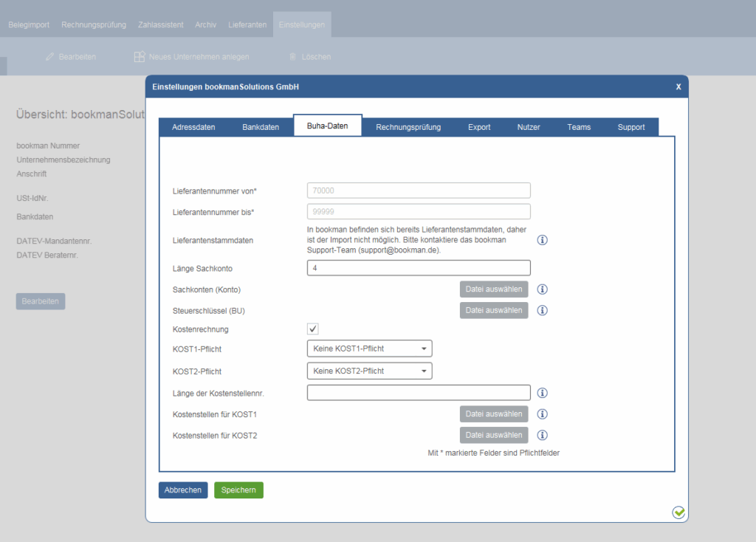Viewport: 756px width, 542px height.
Task: Close the Einstellungen dialog with X
Action: click(678, 87)
